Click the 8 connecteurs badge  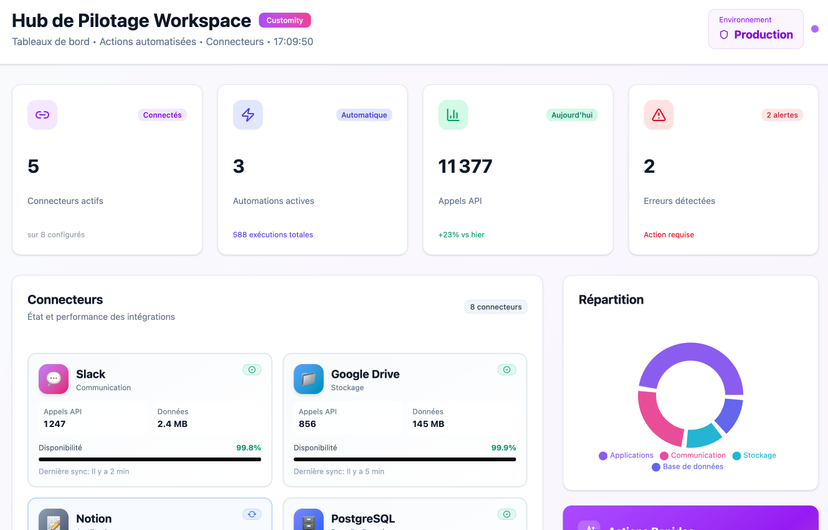coord(496,307)
